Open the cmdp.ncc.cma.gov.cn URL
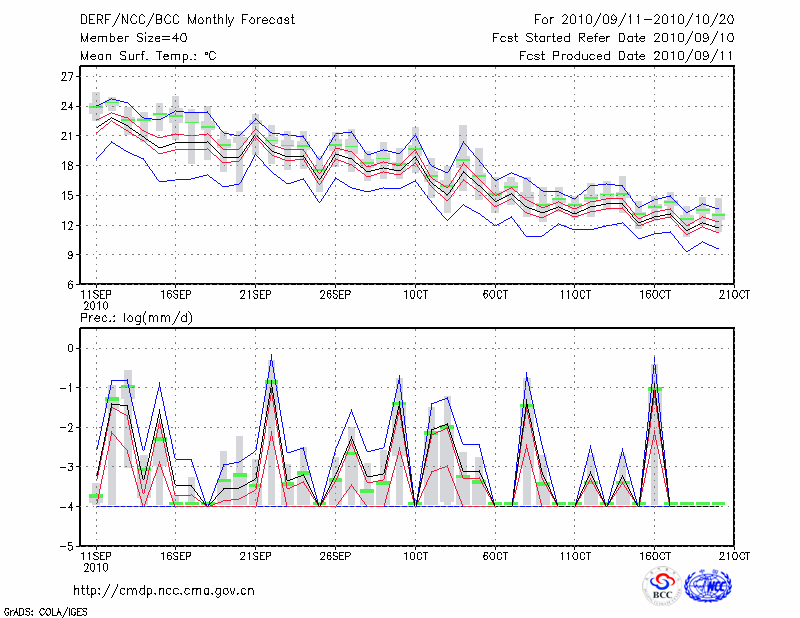The width and height of the screenshot is (800, 618). tap(164, 591)
